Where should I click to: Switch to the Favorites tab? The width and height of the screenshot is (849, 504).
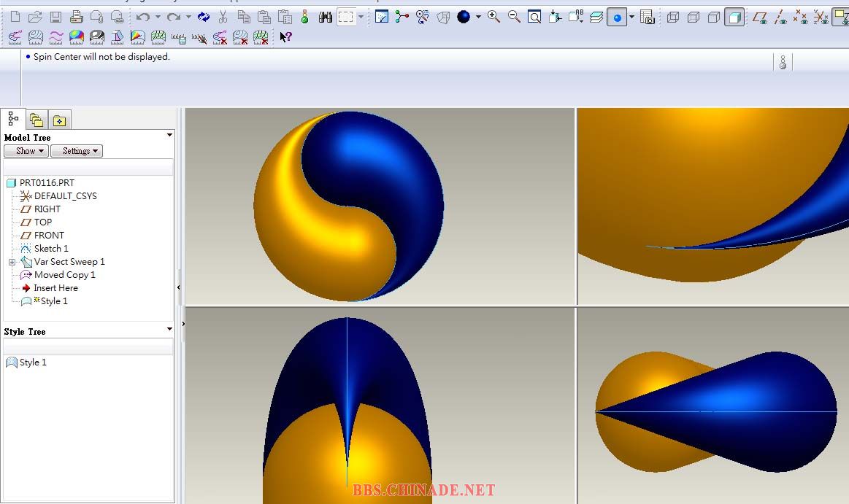[59, 120]
